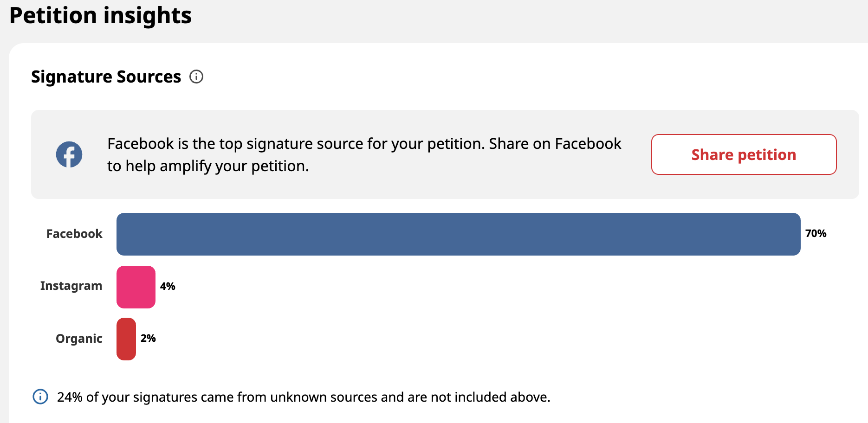The image size is (868, 423).
Task: Click the 'to help amplify your petition' line
Action: [208, 166]
